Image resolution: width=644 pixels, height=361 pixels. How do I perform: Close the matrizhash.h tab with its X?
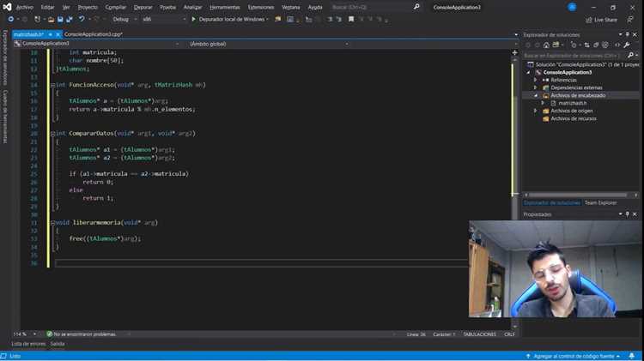58,34
